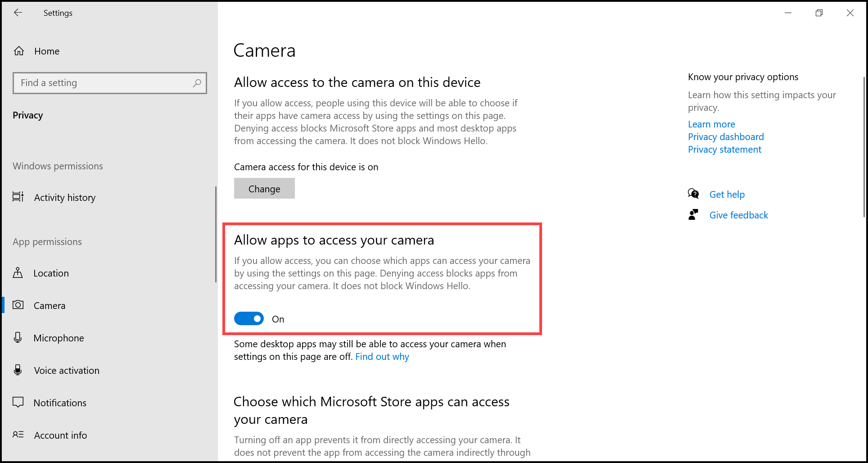This screenshot has height=463, width=868.
Task: Select the Voice activation microphone icon
Action: (18, 370)
